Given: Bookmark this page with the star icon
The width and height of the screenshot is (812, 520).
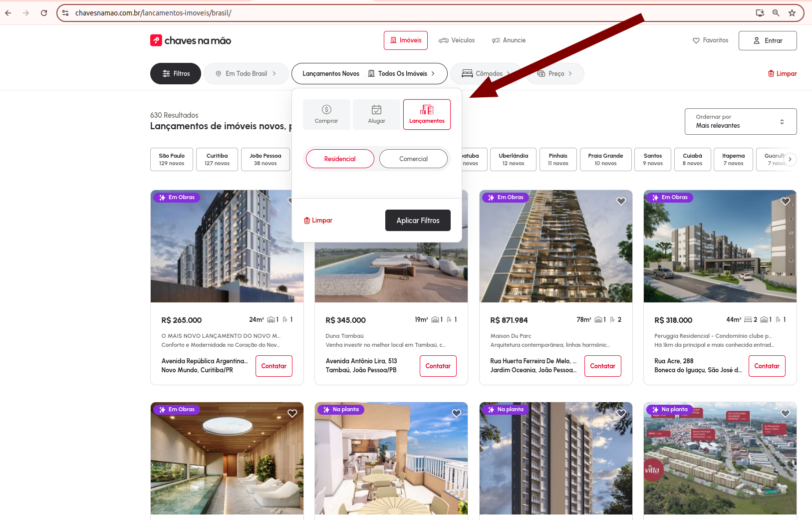Looking at the screenshot, I should [792, 13].
